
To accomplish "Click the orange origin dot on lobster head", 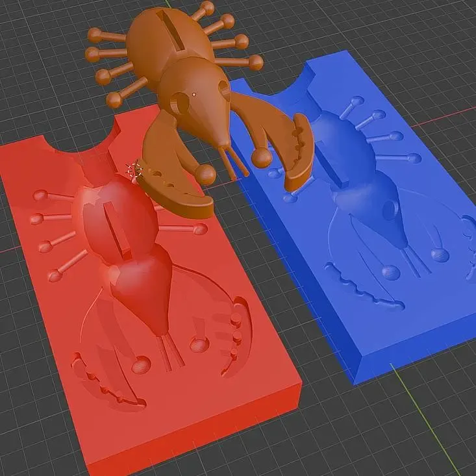I will pos(194,95).
